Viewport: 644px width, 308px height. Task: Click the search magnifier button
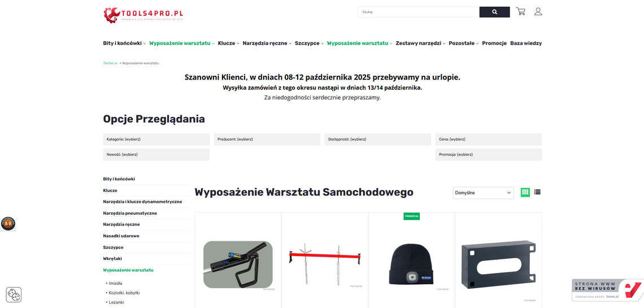coord(494,12)
